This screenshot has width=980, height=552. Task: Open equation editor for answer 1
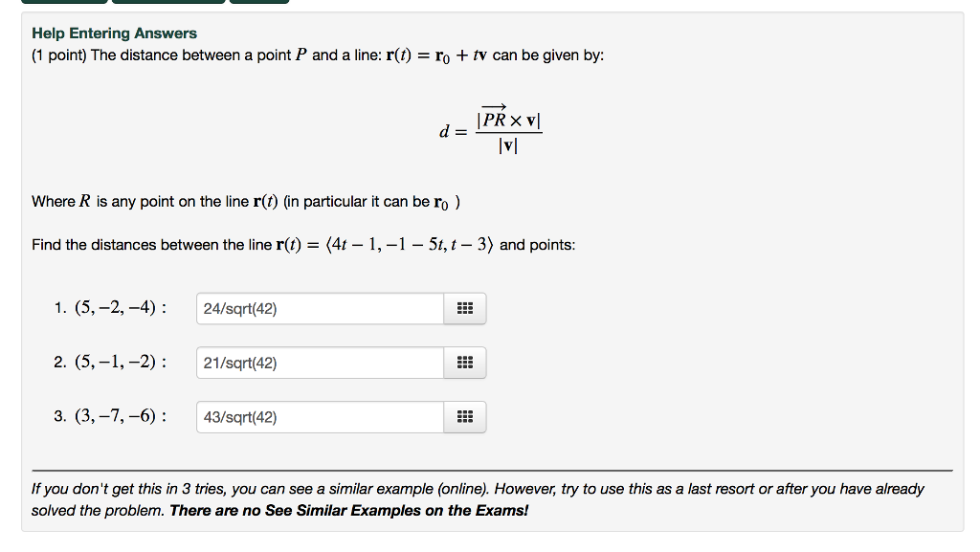click(464, 308)
